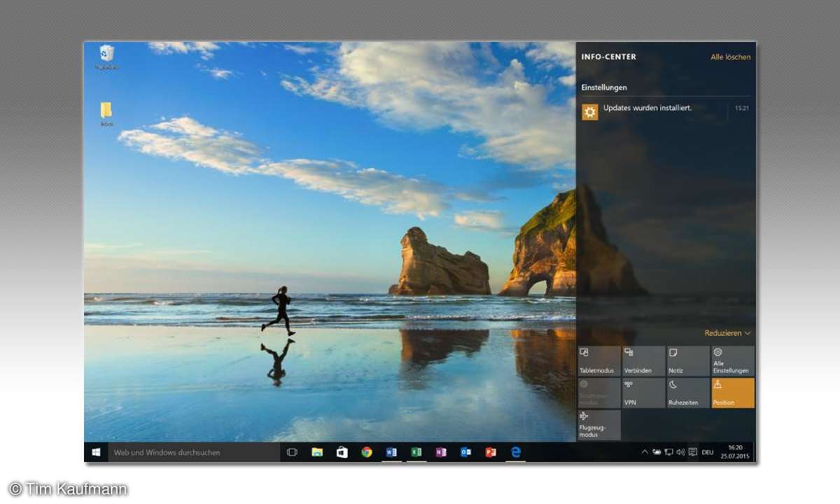Switch to Microsoft Word in the taskbar

pos(391,452)
